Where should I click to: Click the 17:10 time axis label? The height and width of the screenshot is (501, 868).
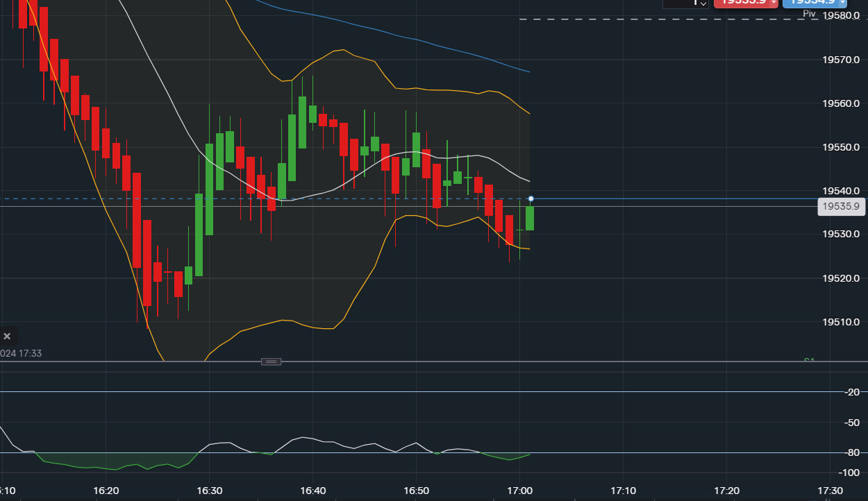pyautogui.click(x=623, y=491)
